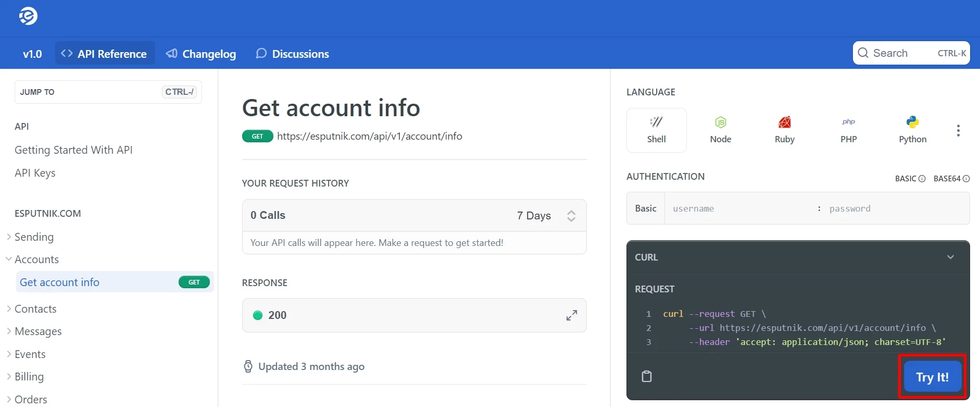This screenshot has height=407, width=980.
Task: Open more languages three-dot menu
Action: [958, 130]
